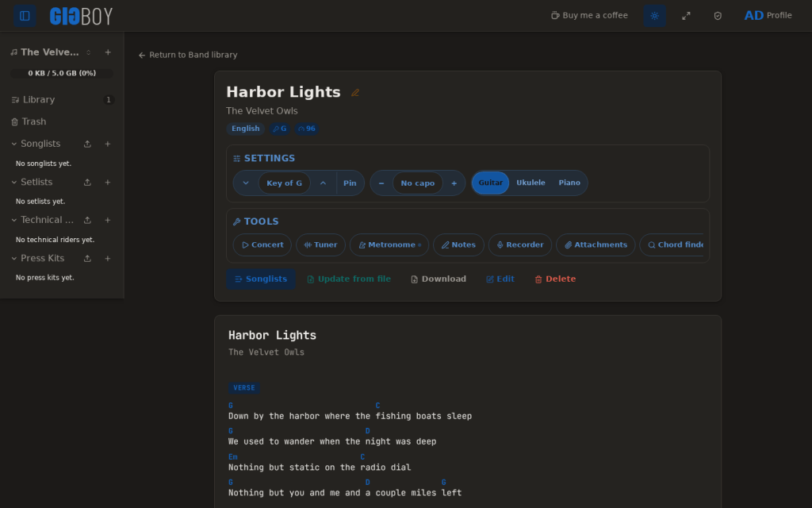The height and width of the screenshot is (508, 812).
Task: Enter fullscreen with the expand arrows icon
Action: point(686,16)
